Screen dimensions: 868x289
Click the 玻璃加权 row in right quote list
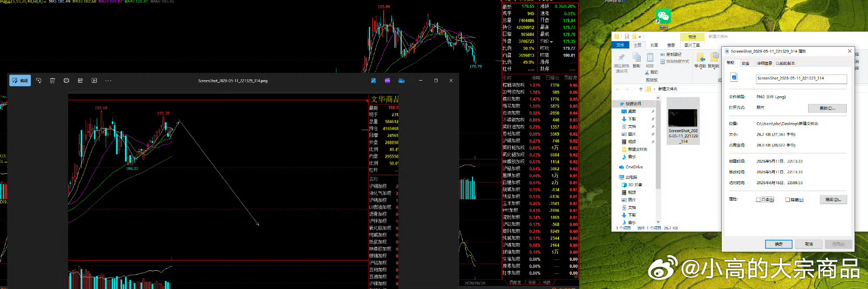tap(540, 252)
